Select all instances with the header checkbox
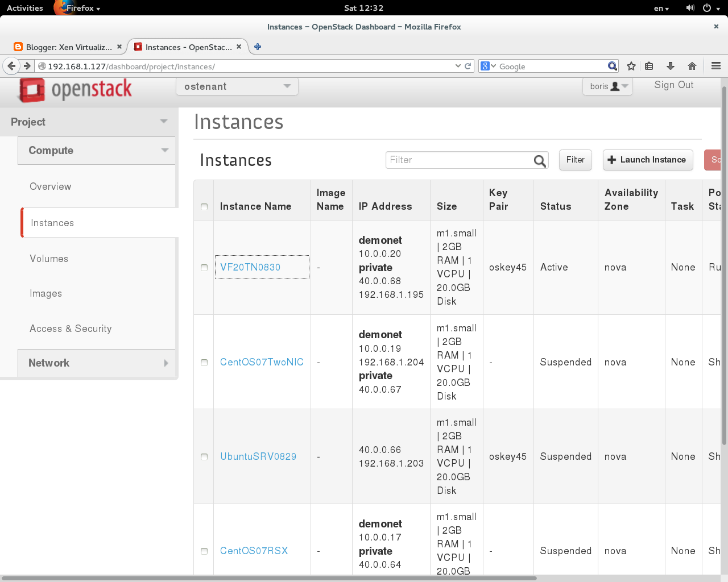Viewport: 728px width, 582px height. (204, 207)
